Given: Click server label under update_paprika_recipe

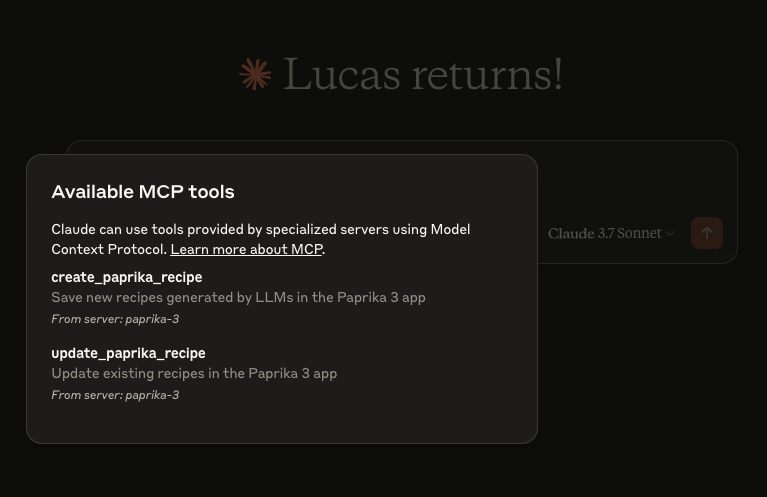Looking at the screenshot, I should (115, 395).
